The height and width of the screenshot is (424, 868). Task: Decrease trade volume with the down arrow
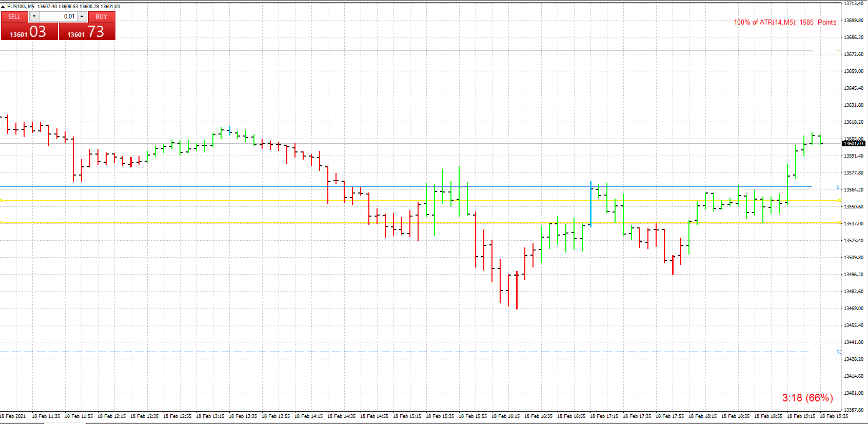pos(34,16)
